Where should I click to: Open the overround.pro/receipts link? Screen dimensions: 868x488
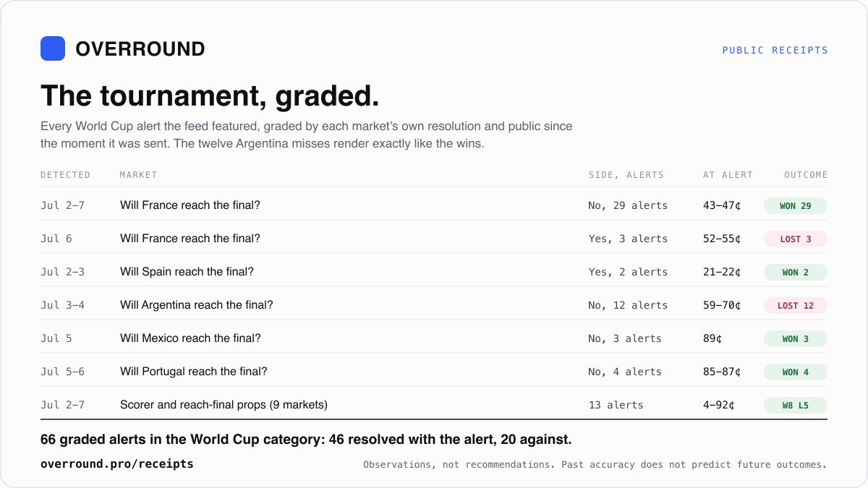117,464
